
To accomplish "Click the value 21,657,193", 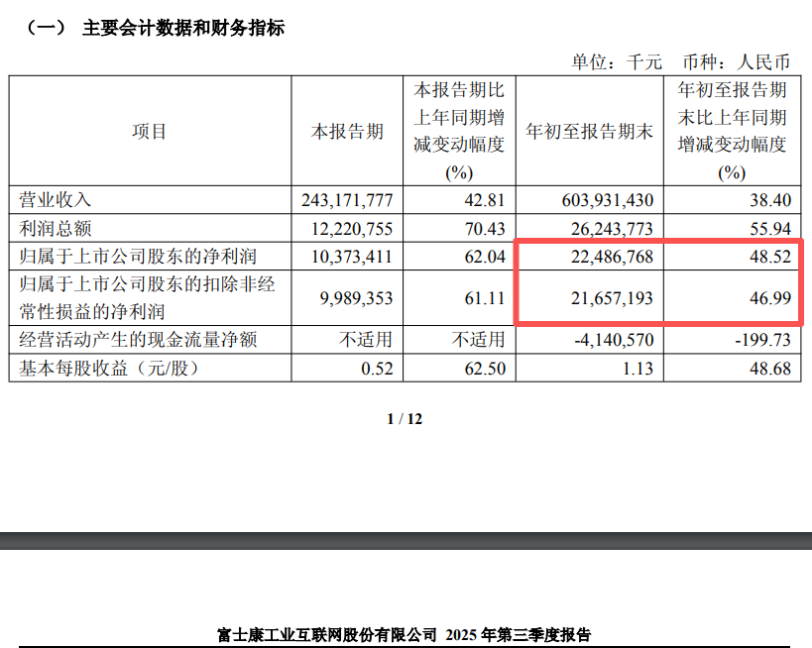I will [x=612, y=298].
